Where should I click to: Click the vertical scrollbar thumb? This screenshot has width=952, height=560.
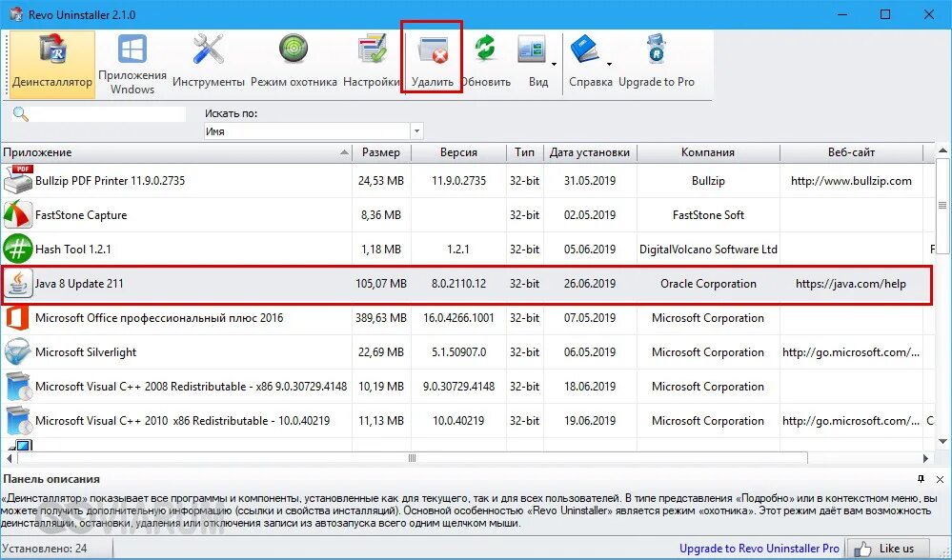(942, 206)
